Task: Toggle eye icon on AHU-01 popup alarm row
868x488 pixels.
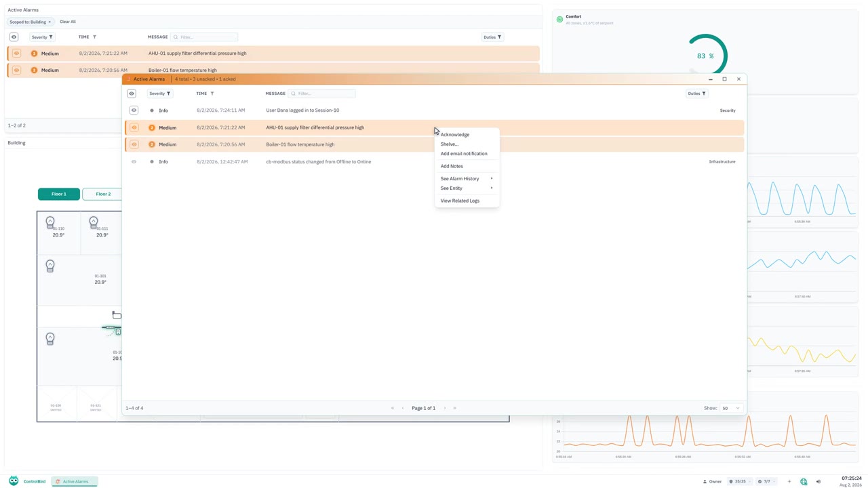Action: pos(134,127)
